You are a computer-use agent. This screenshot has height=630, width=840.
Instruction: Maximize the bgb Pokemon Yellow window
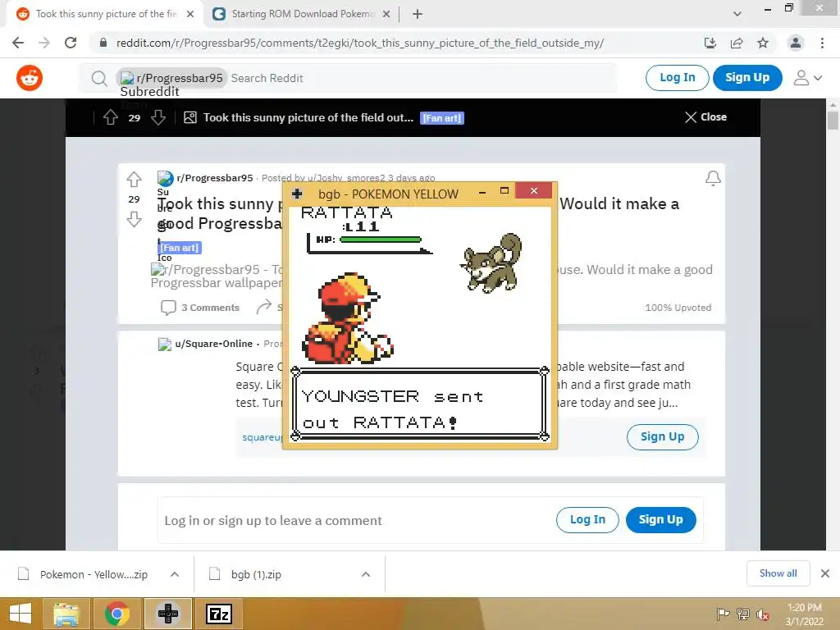[504, 190]
